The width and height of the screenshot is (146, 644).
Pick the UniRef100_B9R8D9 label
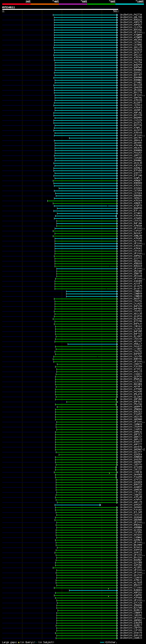(x=131, y=183)
